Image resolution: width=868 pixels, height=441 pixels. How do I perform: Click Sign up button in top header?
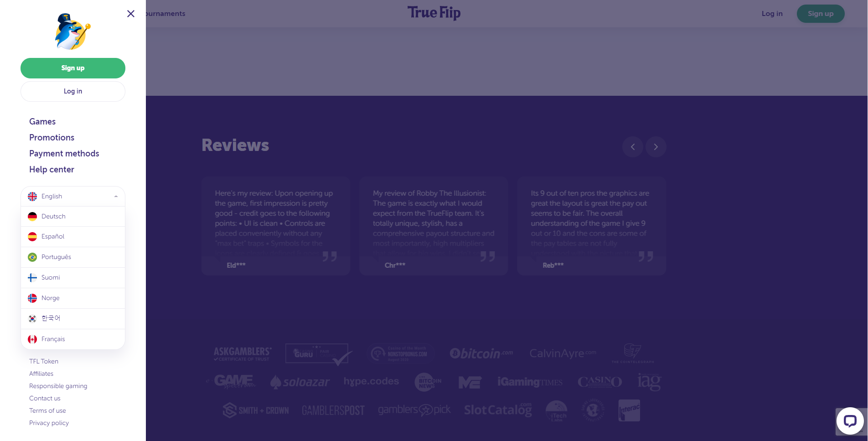point(821,14)
